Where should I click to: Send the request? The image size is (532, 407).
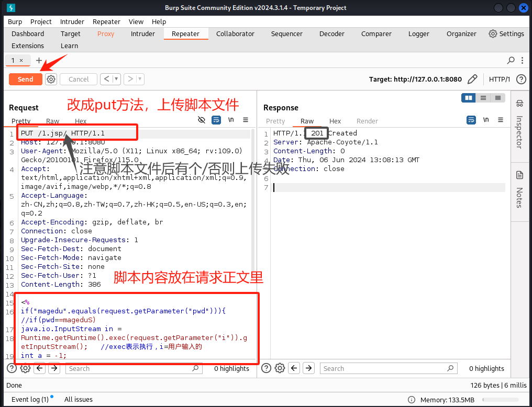[x=26, y=80]
